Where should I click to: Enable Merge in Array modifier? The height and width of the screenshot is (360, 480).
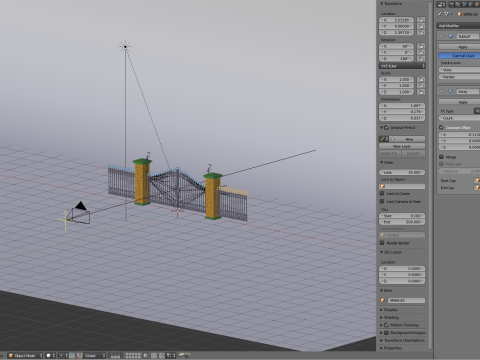(x=442, y=157)
